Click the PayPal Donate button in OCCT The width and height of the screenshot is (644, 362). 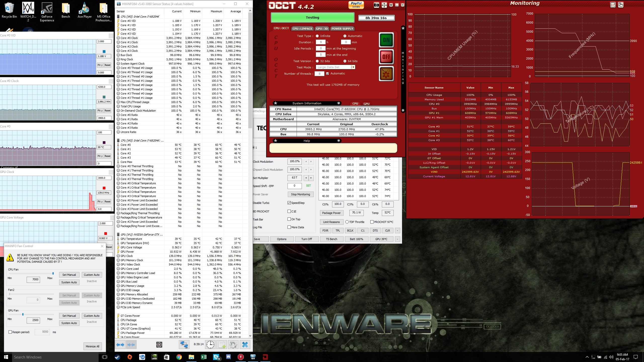356,5
